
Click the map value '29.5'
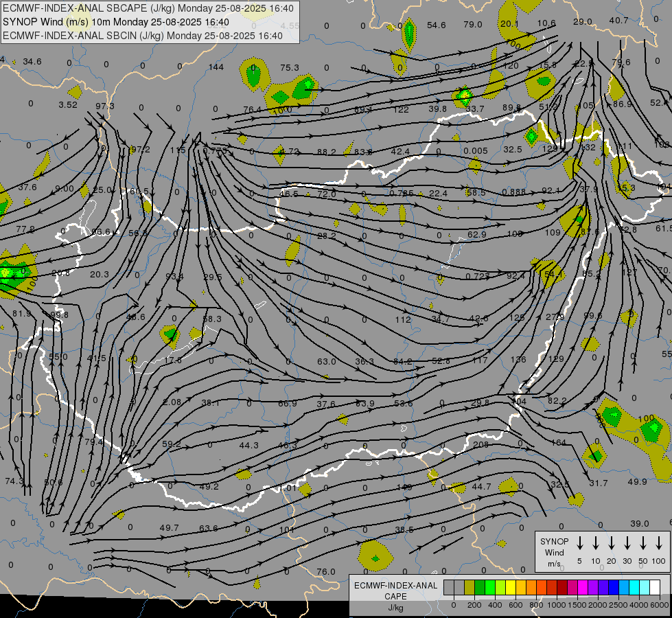click(213, 277)
